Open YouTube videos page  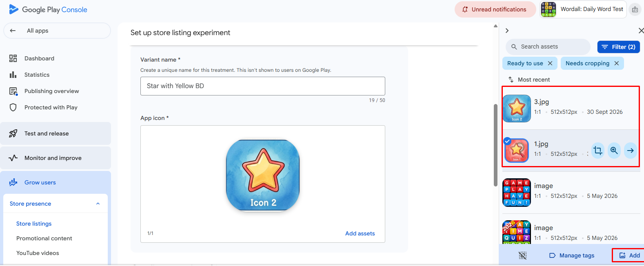coord(38,253)
